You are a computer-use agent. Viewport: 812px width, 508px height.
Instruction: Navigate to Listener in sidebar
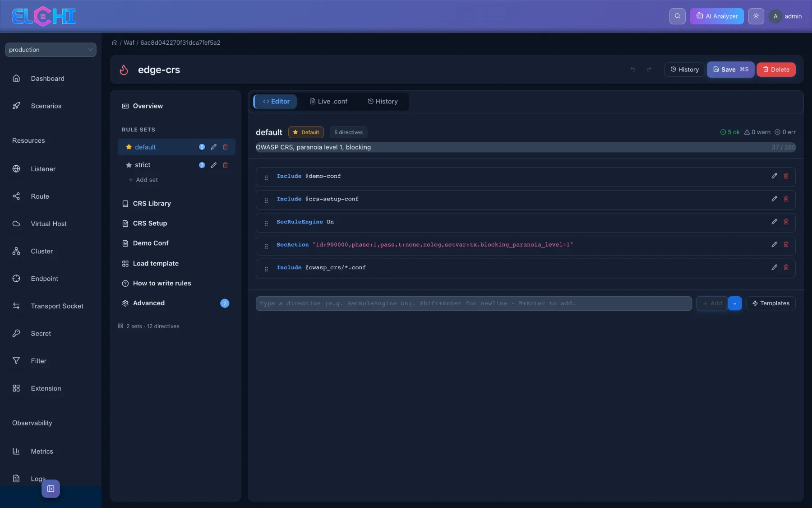pos(43,169)
